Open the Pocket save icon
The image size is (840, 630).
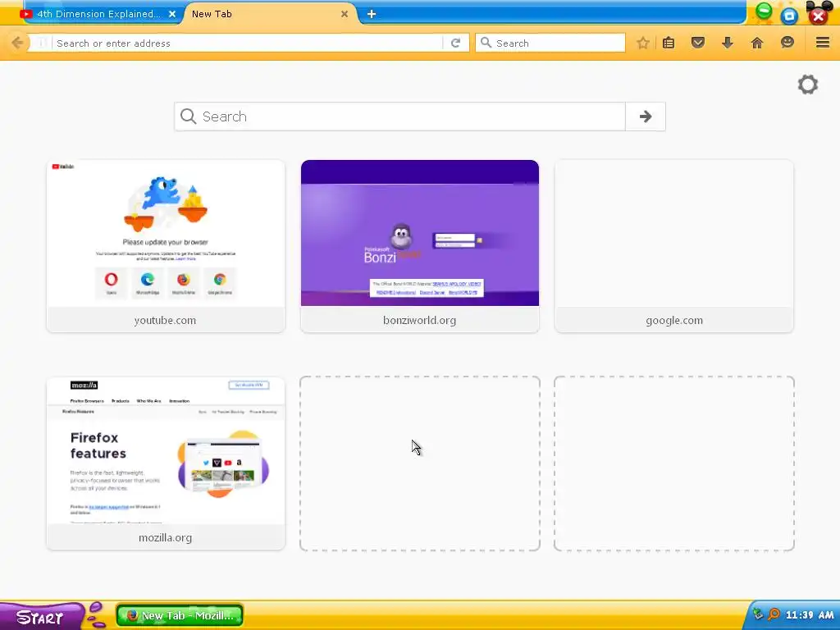click(x=697, y=43)
